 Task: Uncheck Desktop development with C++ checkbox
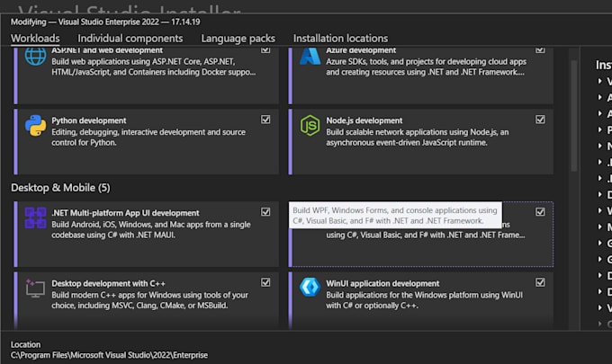click(x=265, y=282)
